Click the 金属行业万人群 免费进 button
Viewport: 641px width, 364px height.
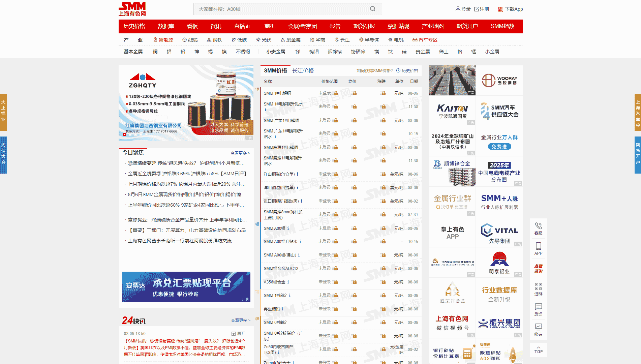(x=499, y=147)
